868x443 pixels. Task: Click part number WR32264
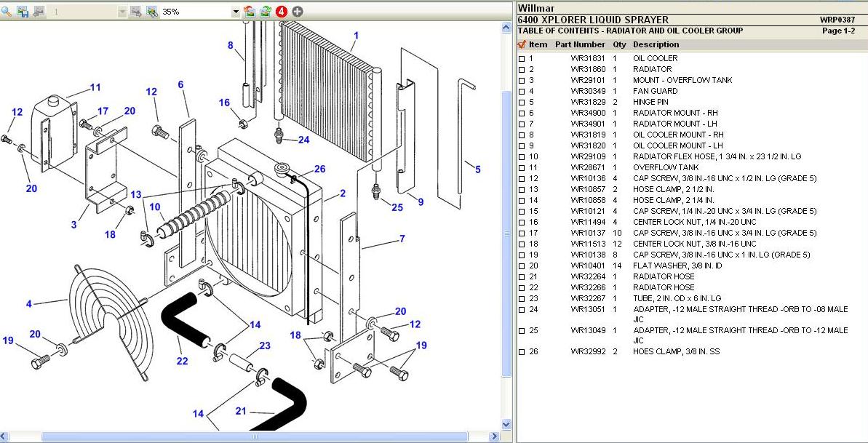click(588, 277)
